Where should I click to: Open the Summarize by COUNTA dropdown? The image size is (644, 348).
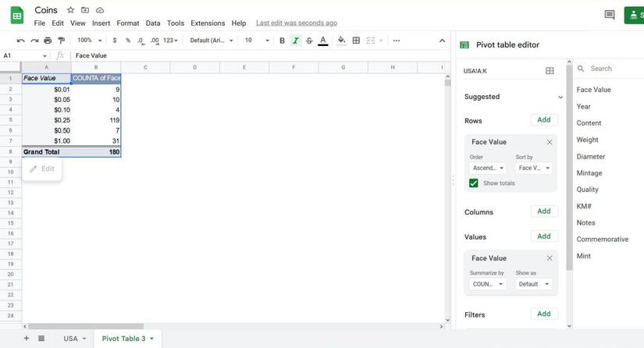(488, 284)
